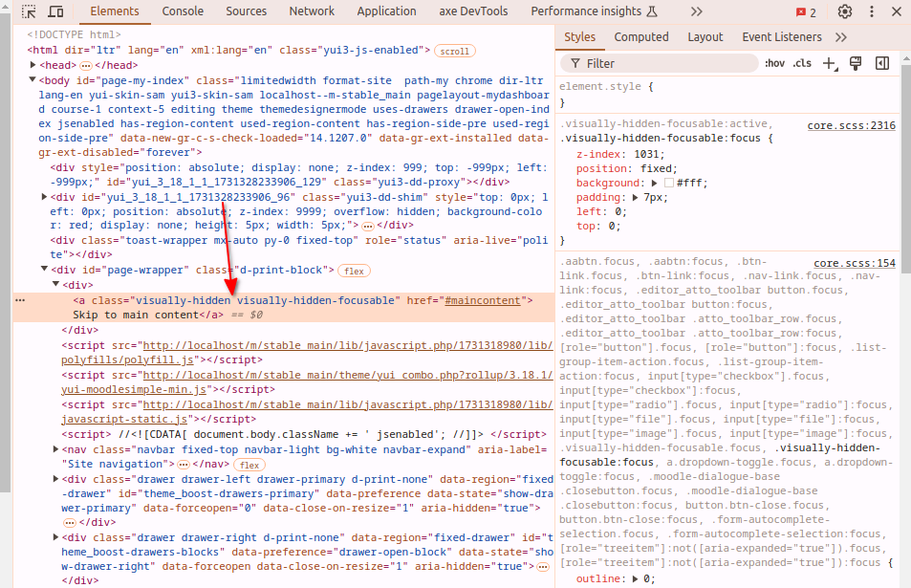Screen dimensions: 911x588
Task: Click the flex badge on page-wrapper div
Action: [x=354, y=271]
